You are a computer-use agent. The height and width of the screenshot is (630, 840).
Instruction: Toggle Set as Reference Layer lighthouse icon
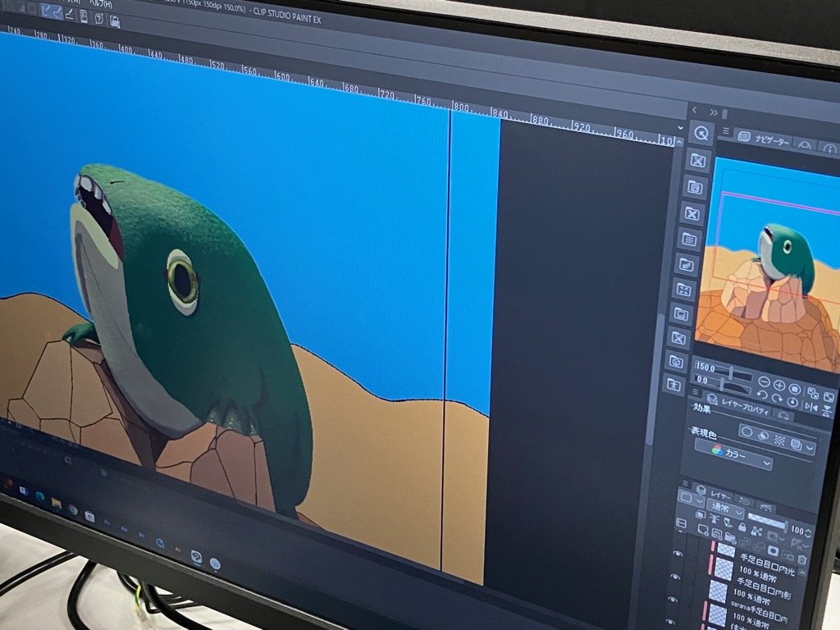(x=714, y=518)
